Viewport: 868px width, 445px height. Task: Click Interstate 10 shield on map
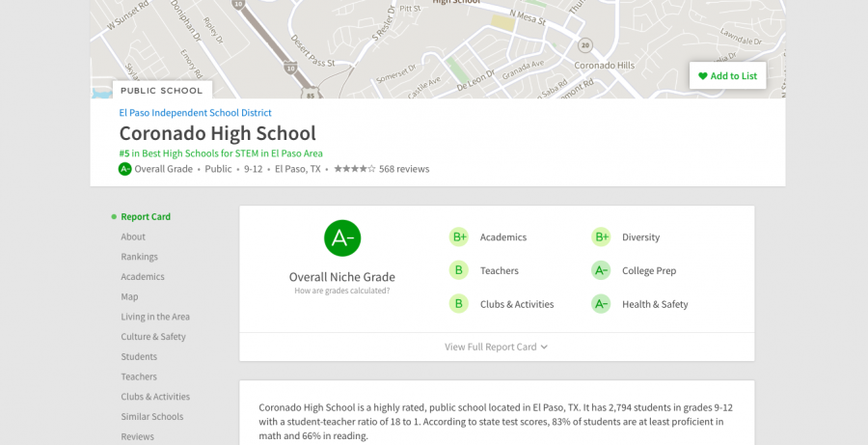pyautogui.click(x=290, y=69)
